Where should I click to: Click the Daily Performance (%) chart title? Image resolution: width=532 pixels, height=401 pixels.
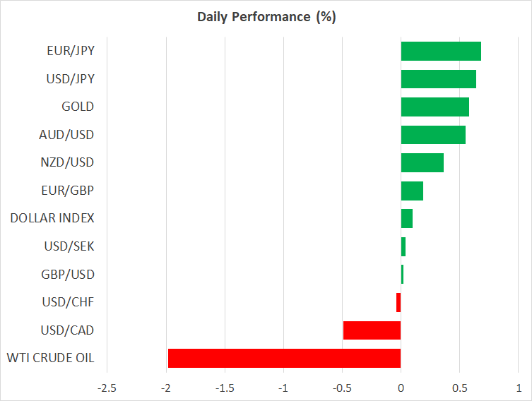click(x=266, y=17)
